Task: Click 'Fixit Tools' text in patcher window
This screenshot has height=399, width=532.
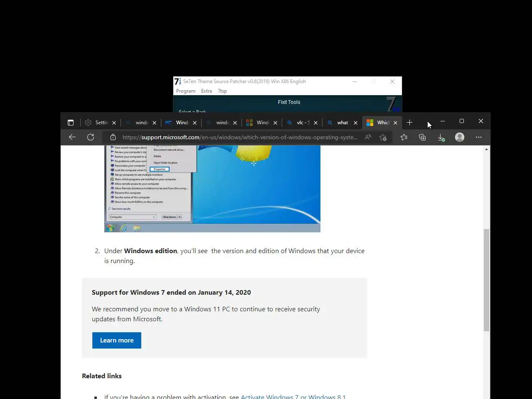Action: coord(289,102)
